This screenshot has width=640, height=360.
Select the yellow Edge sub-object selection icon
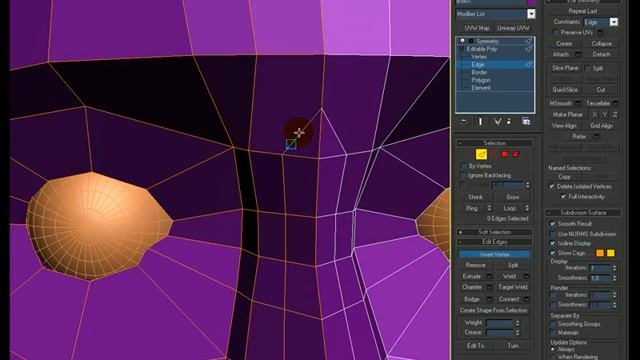482,154
